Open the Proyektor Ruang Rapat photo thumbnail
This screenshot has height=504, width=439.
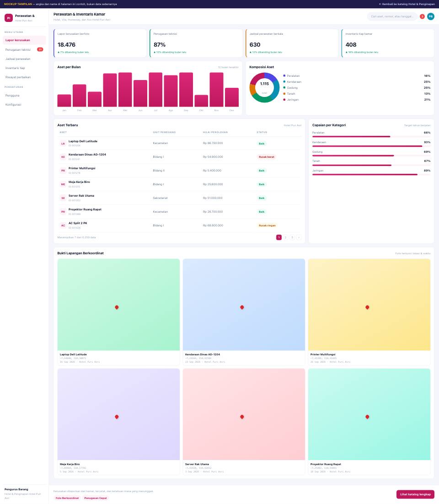point(369,414)
